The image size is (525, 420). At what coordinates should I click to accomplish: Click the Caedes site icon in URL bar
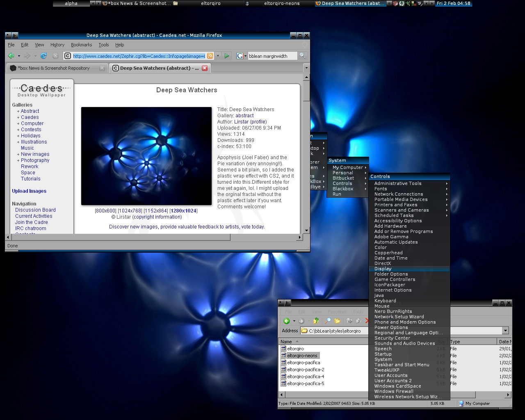point(68,56)
